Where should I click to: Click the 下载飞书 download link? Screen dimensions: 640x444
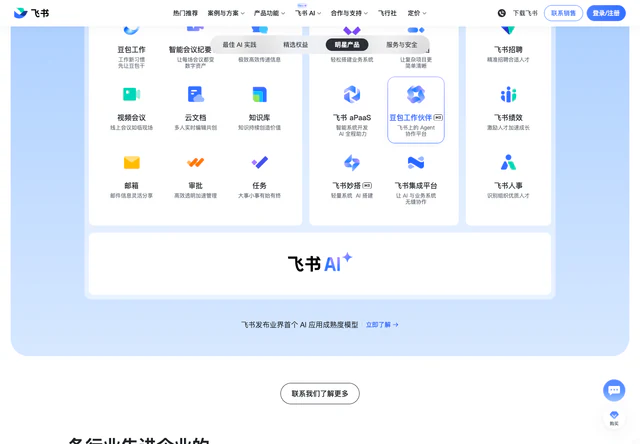(x=525, y=13)
